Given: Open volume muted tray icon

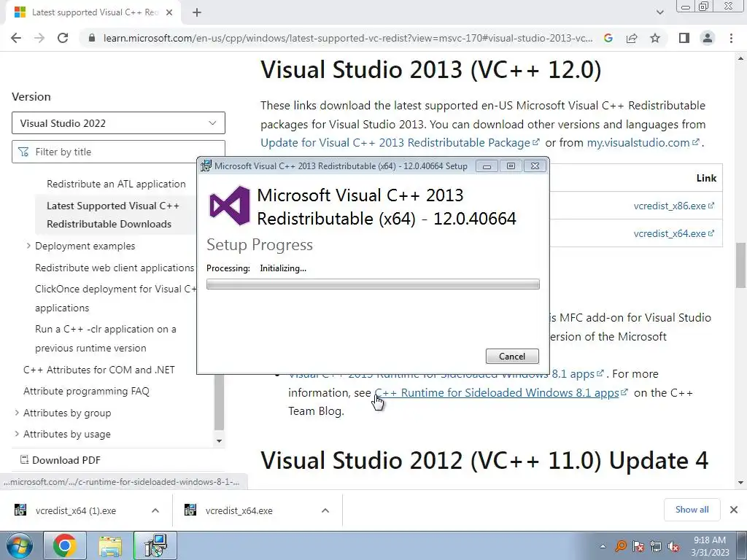Looking at the screenshot, I should (x=673, y=547).
